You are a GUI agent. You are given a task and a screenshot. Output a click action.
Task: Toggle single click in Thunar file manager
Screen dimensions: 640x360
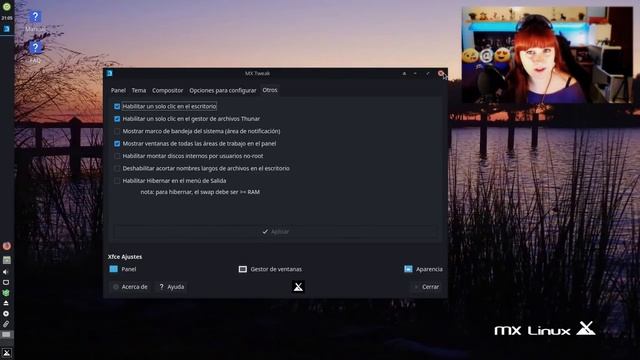coord(117,119)
